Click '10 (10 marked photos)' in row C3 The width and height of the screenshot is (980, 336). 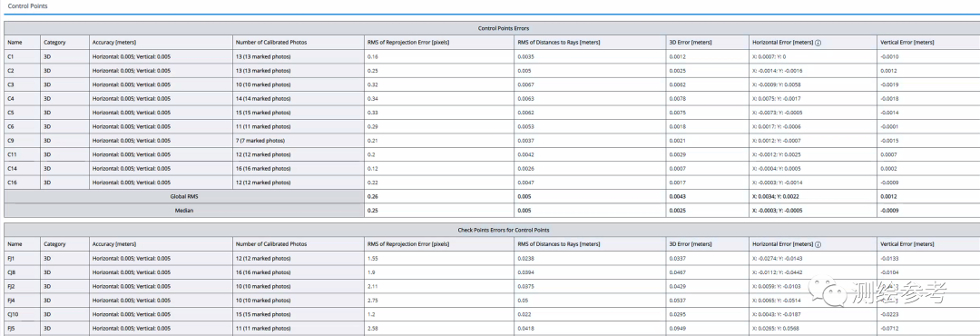262,84
